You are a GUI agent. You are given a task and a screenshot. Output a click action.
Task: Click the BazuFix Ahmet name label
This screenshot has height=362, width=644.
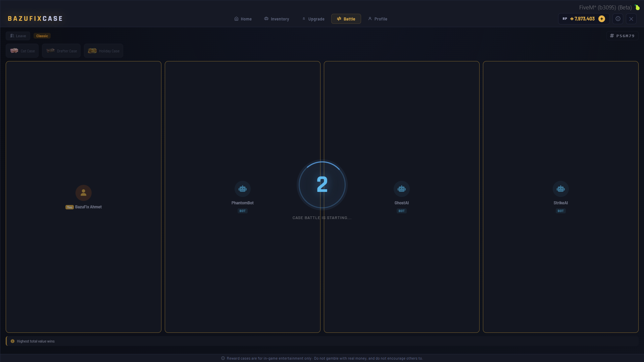(x=88, y=207)
